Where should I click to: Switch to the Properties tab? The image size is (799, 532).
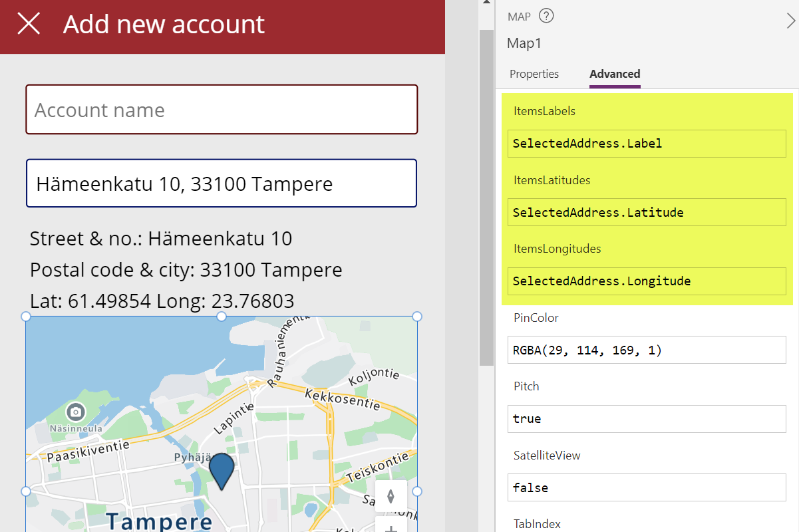[x=534, y=74]
